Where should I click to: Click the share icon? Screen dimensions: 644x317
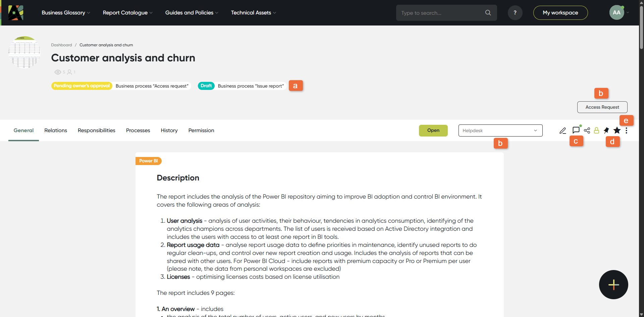point(587,130)
